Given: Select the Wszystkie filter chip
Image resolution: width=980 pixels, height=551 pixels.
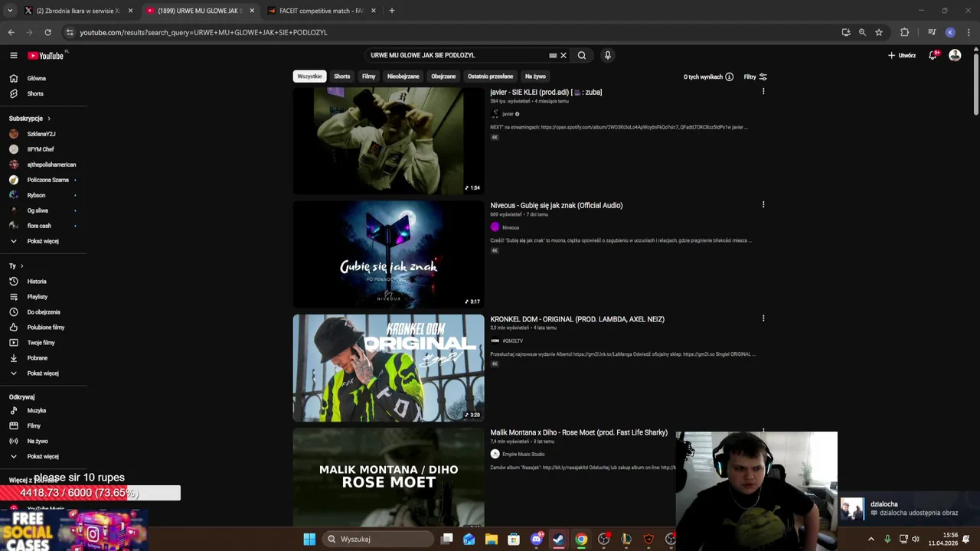Looking at the screenshot, I should pyautogui.click(x=309, y=77).
